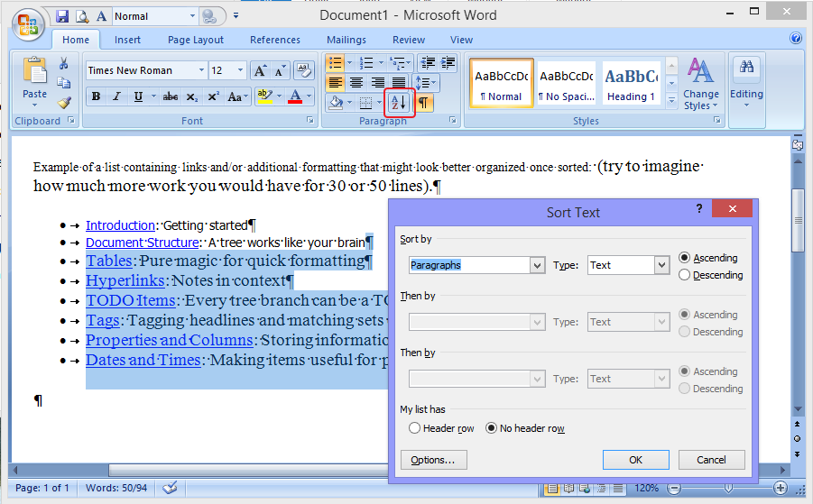
Task: Open Word Help question mark icon
Action: pyautogui.click(x=796, y=39)
